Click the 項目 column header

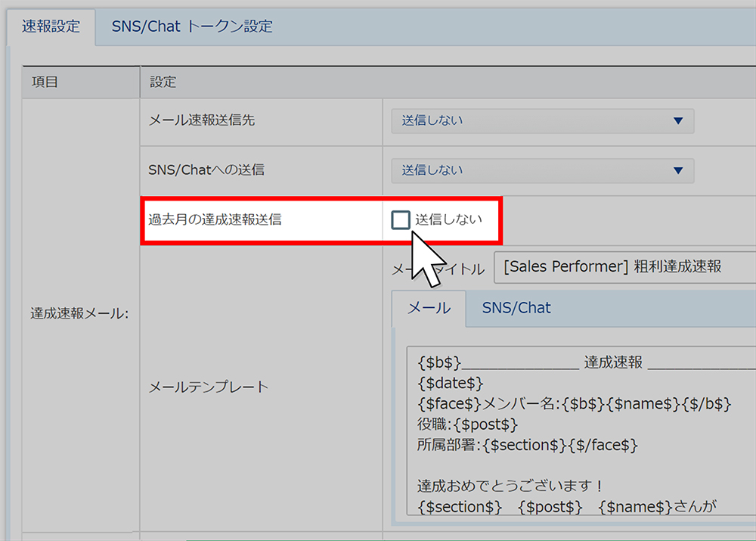[x=45, y=82]
